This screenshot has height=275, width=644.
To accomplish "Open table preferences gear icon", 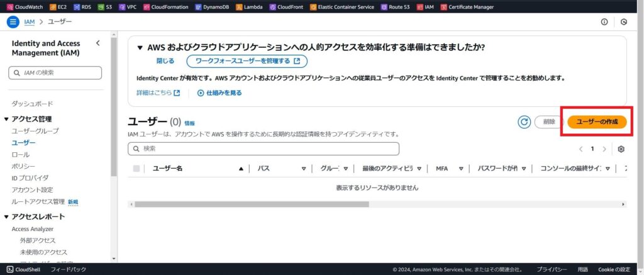I will point(621,149).
